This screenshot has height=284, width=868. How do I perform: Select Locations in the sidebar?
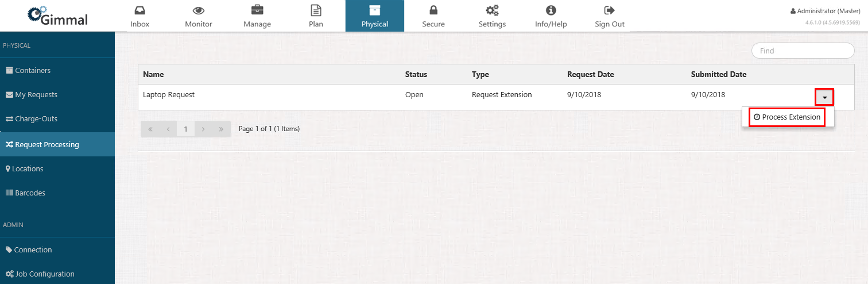point(28,169)
